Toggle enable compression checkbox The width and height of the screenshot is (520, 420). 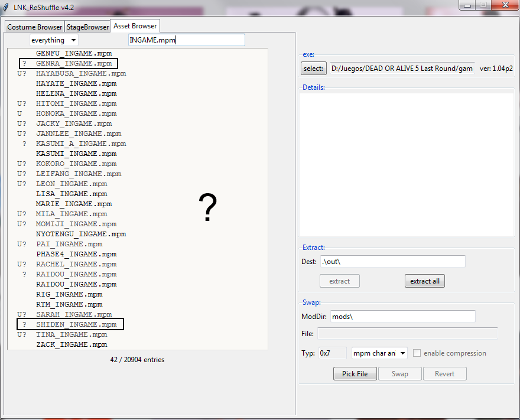417,353
